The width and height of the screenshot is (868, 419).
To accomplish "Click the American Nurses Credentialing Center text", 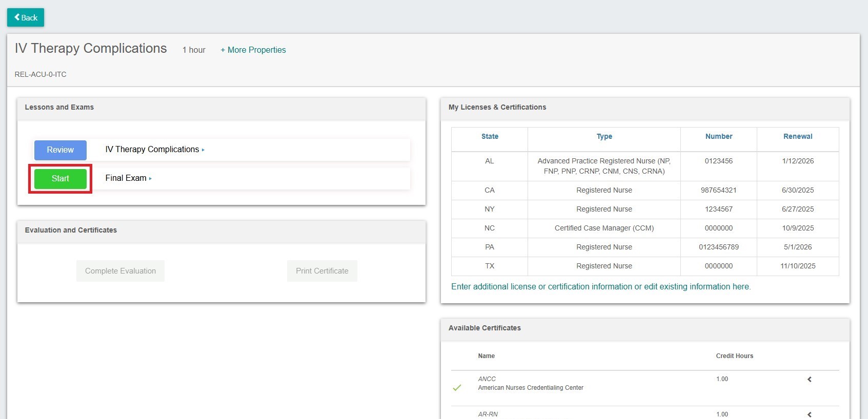I will pos(531,388).
